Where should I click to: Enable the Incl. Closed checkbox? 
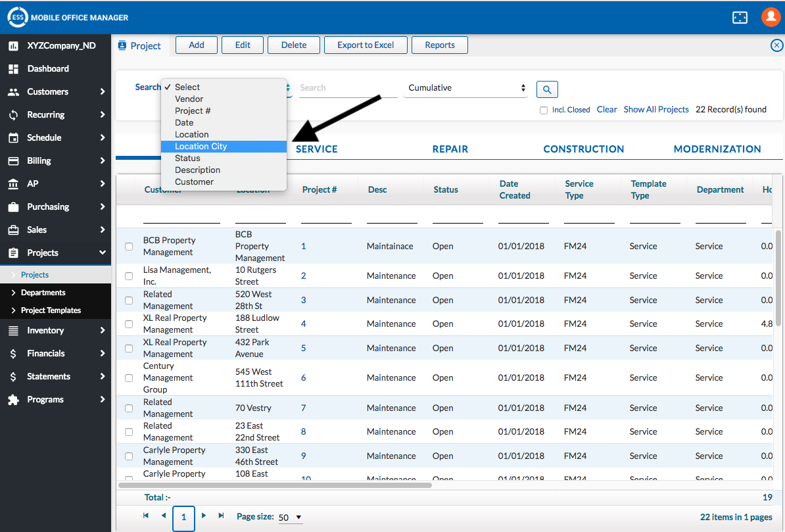(x=544, y=110)
